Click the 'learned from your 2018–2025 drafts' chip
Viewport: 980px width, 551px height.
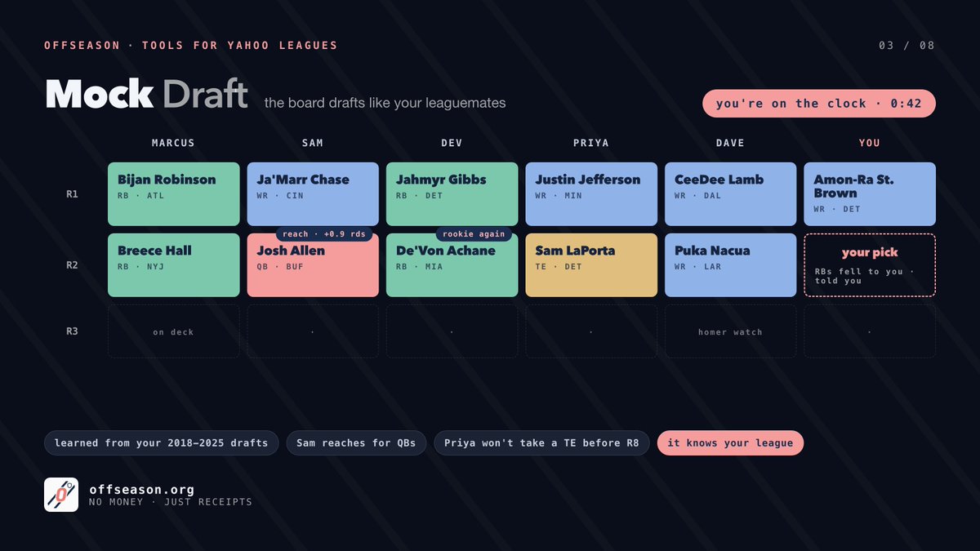point(162,443)
